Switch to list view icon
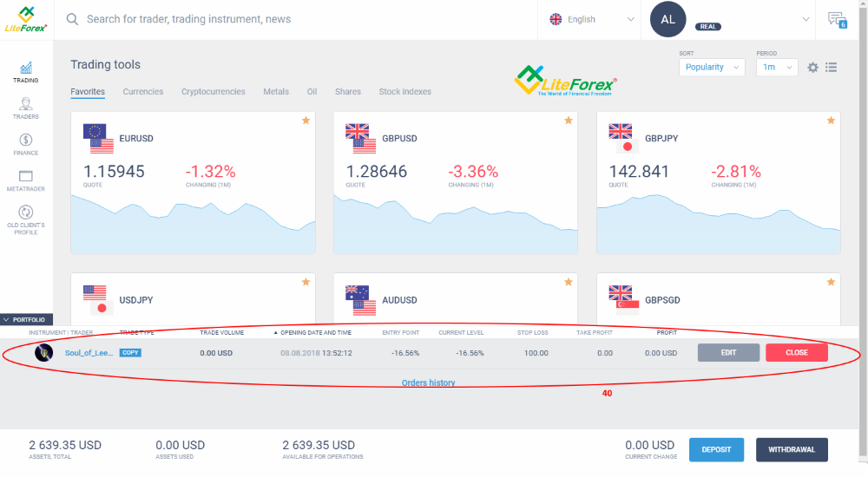This screenshot has width=868, height=477. click(831, 68)
